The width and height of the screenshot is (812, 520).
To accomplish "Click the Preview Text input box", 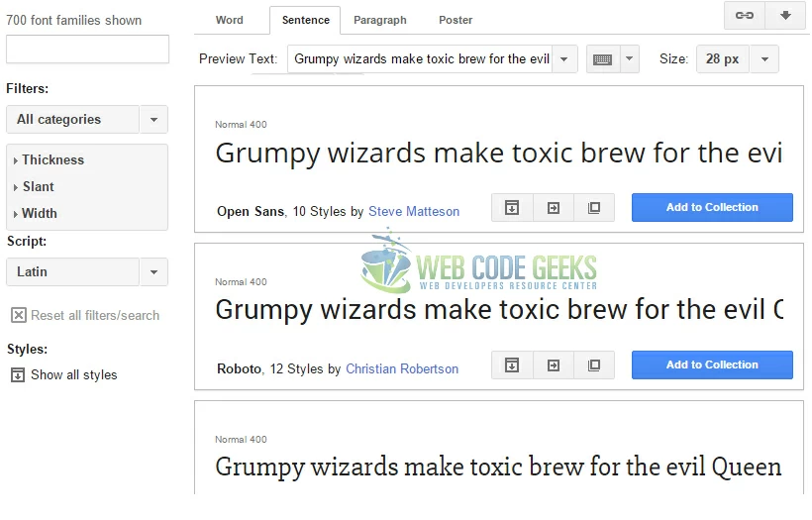I will click(x=420, y=59).
